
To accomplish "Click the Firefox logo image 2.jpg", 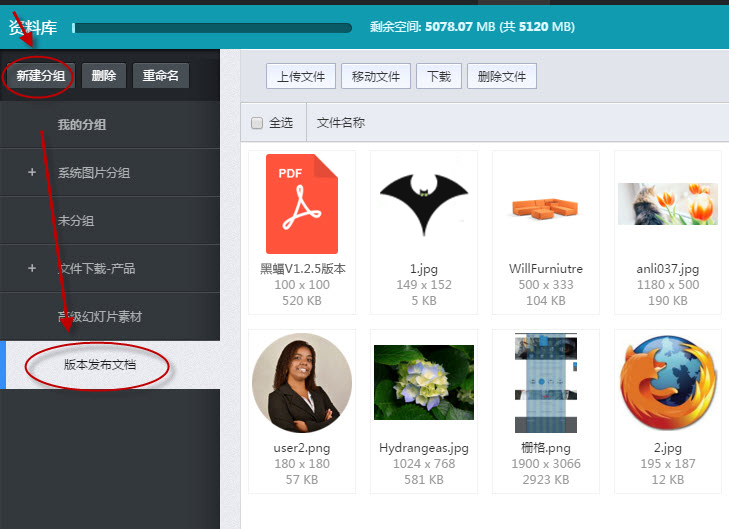I will (667, 384).
